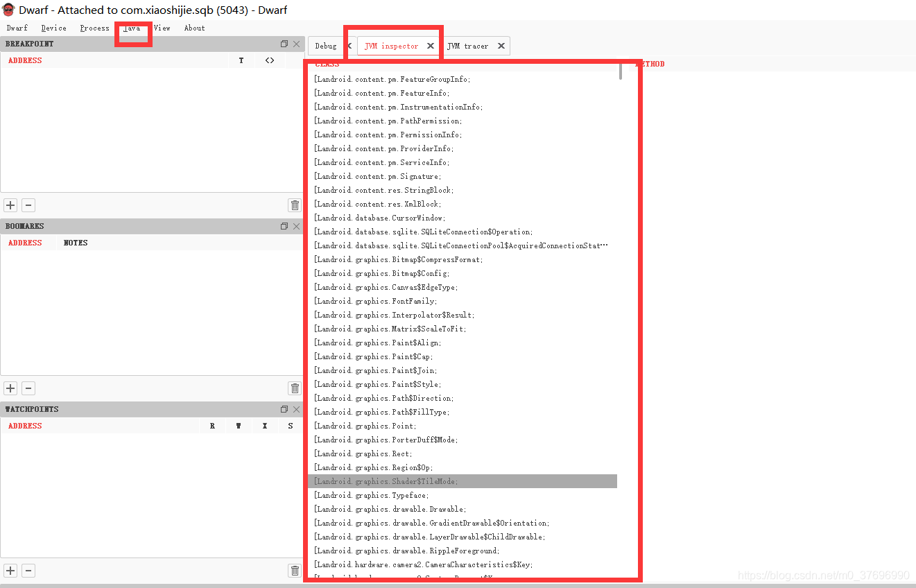Open the Dwarf menu

(x=17, y=28)
